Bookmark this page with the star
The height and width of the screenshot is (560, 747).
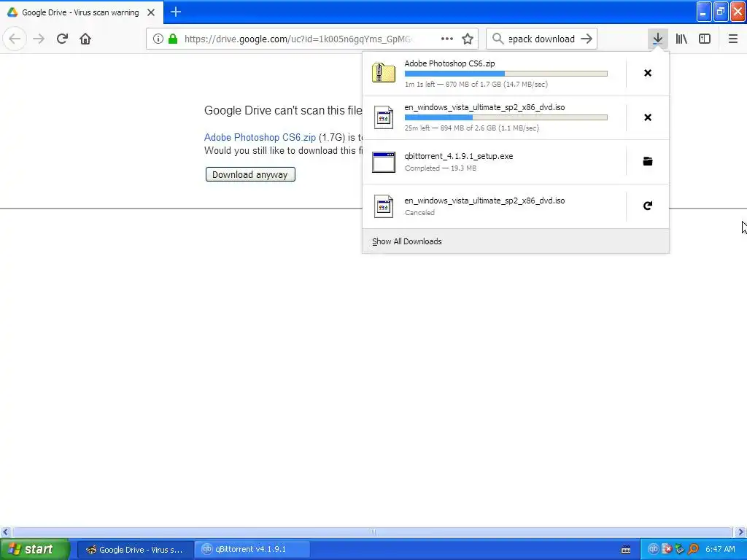click(x=468, y=39)
